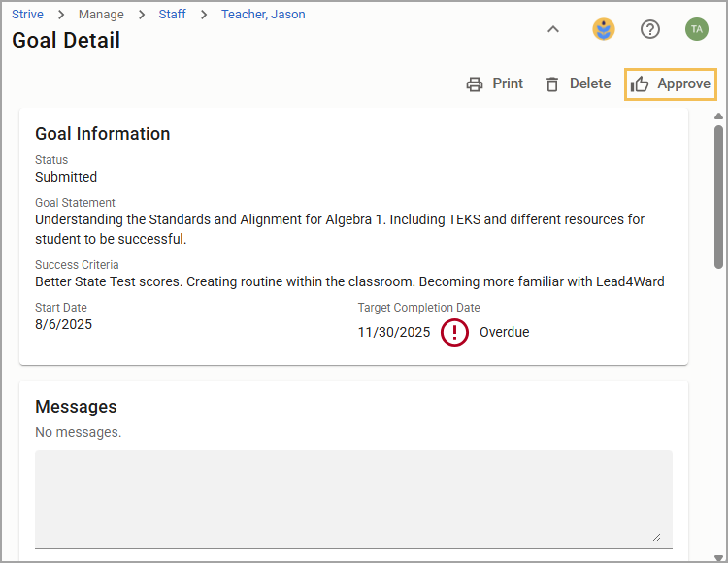This screenshot has width=728, height=563.
Task: Click the trash can Delete icon
Action: point(552,84)
